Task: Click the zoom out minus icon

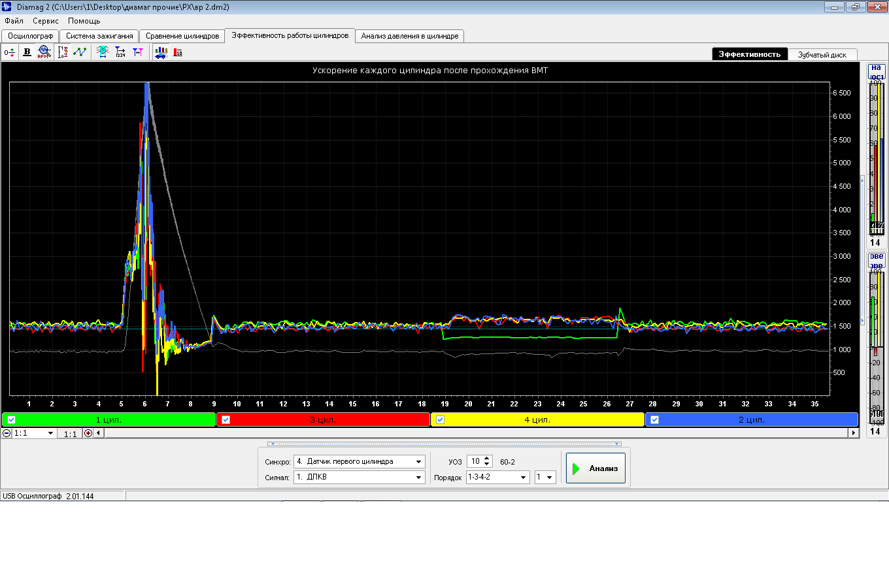Action: pos(7,433)
